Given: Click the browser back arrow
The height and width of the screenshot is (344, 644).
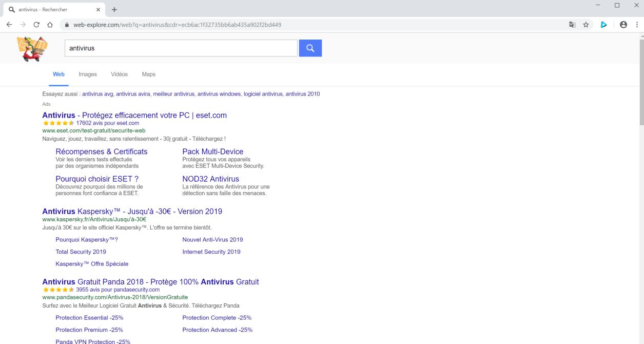Looking at the screenshot, I should click(x=9, y=25).
